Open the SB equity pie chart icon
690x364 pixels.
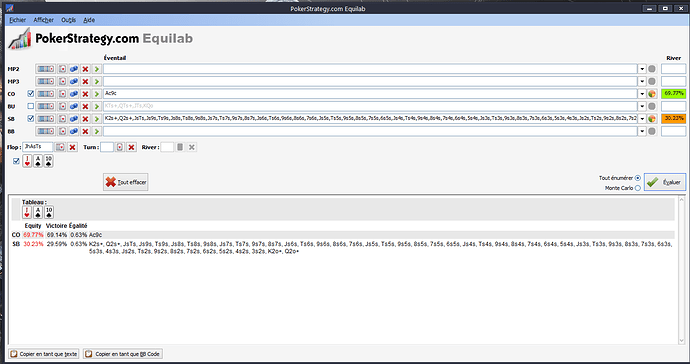pyautogui.click(x=652, y=119)
